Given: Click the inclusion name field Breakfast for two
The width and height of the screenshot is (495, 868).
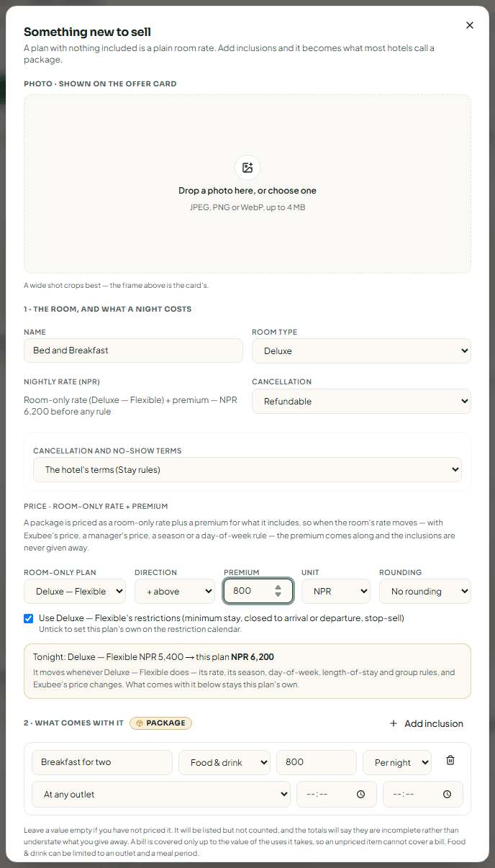Looking at the screenshot, I should click(x=102, y=762).
